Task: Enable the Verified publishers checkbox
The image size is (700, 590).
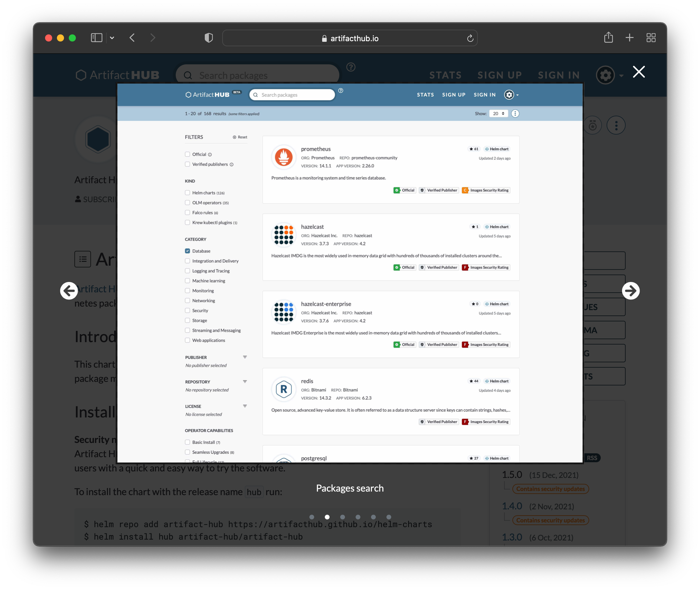Action: 187,164
